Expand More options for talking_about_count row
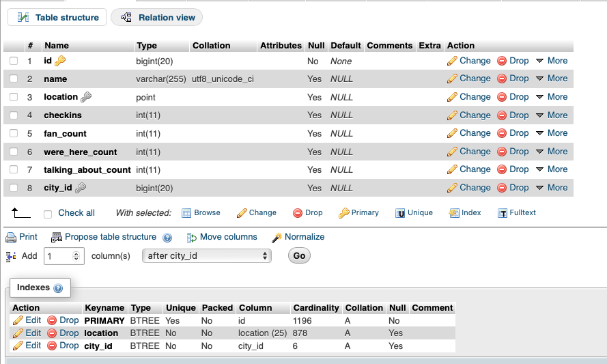Screen dimensions: 607x364 pyautogui.click(x=552, y=169)
